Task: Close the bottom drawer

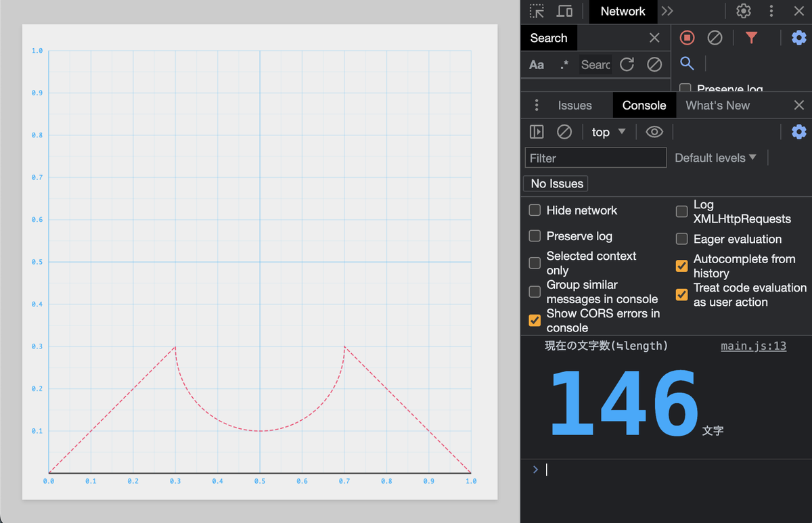Action: [x=799, y=106]
